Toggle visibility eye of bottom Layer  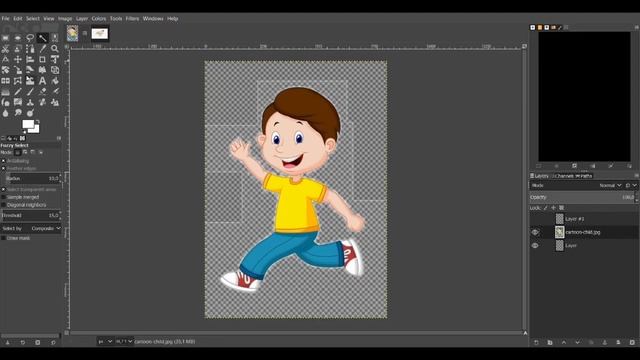click(535, 246)
